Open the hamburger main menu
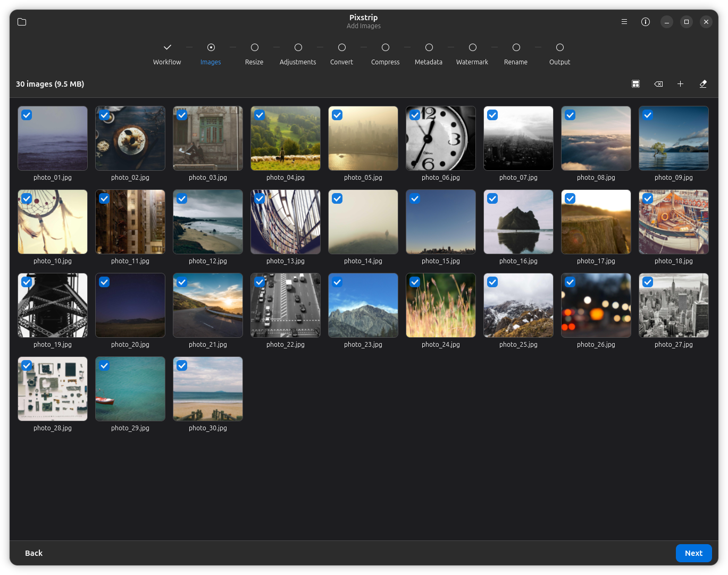The width and height of the screenshot is (728, 575). click(624, 22)
